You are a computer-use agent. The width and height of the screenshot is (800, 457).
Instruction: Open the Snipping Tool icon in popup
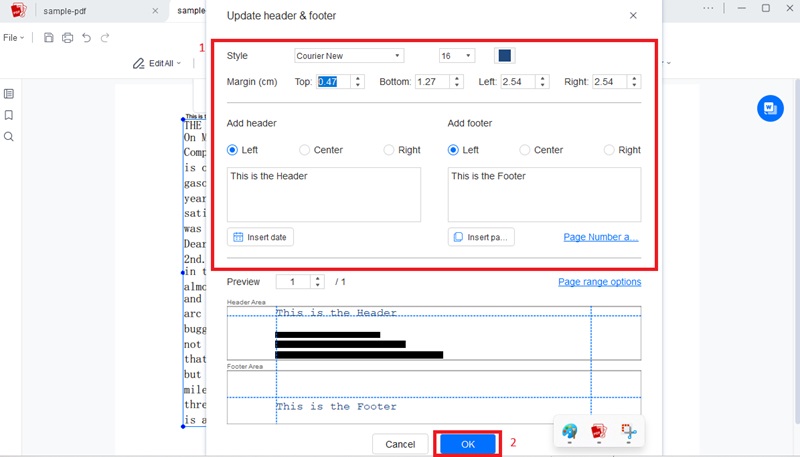tap(629, 431)
